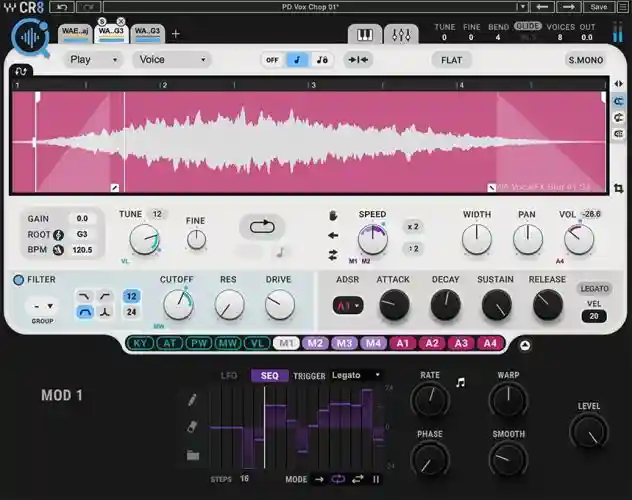The width and height of the screenshot is (632, 500).
Task: Set playback direction to reverse arrow
Action: [x=333, y=235]
